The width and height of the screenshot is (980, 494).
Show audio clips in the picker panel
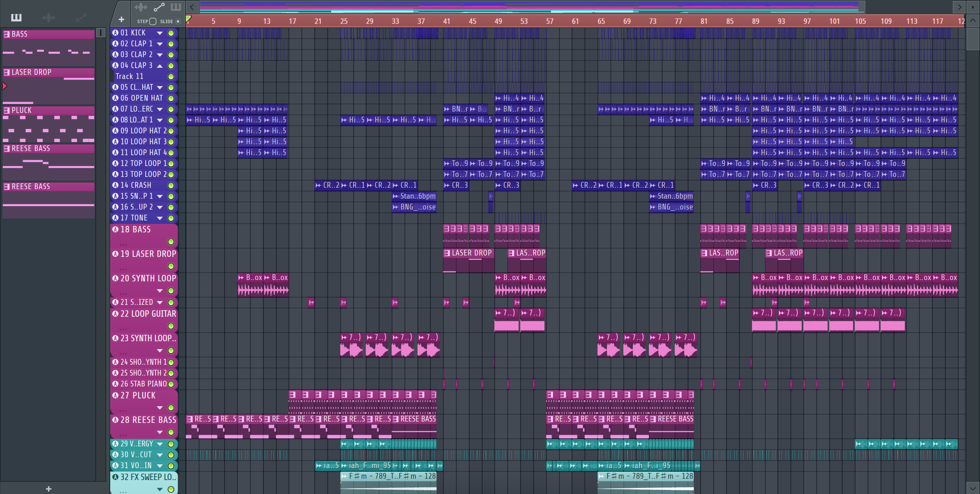[48, 17]
